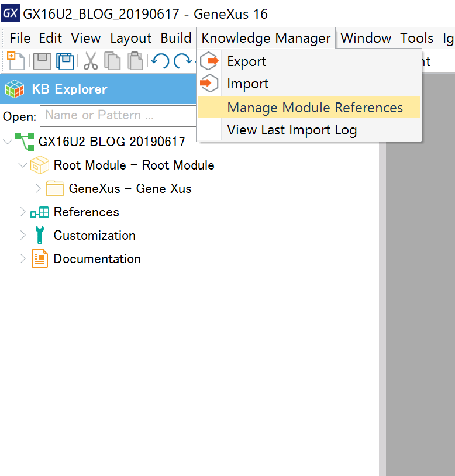455x476 pixels.
Task: Click the KB Explorer cube icon
Action: pos(15,89)
